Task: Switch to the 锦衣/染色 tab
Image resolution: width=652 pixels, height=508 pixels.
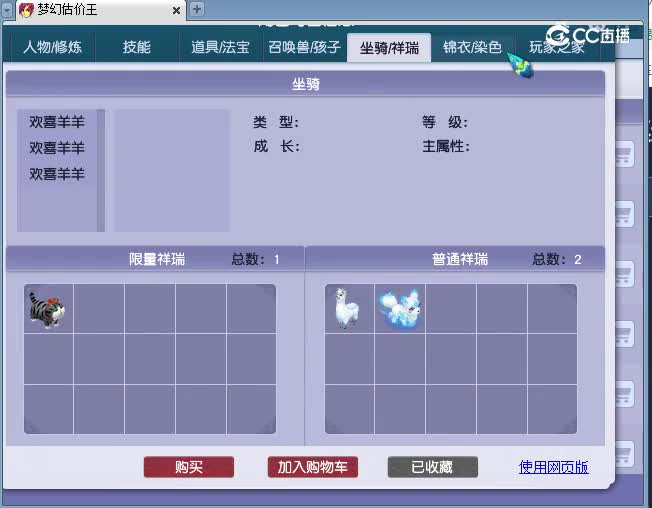Action: [473, 47]
